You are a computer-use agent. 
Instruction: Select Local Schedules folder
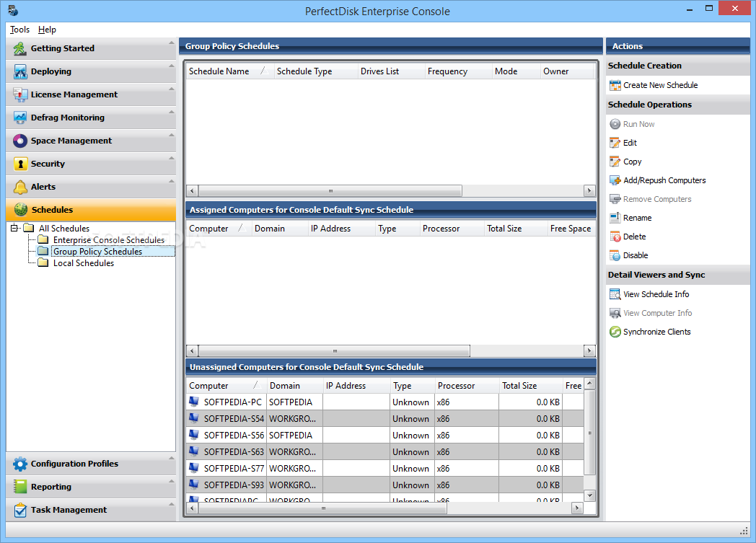pyautogui.click(x=84, y=263)
